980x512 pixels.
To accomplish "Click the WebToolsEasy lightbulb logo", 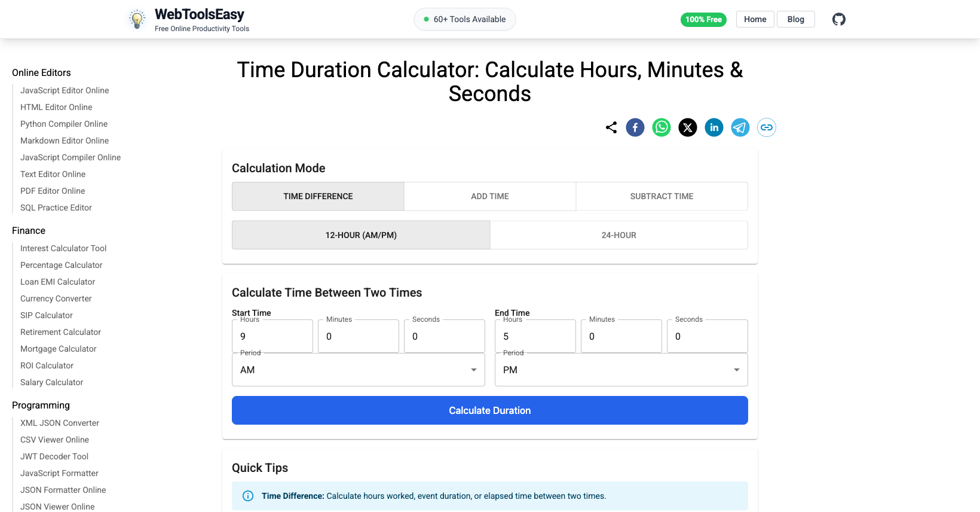I will coord(136,19).
